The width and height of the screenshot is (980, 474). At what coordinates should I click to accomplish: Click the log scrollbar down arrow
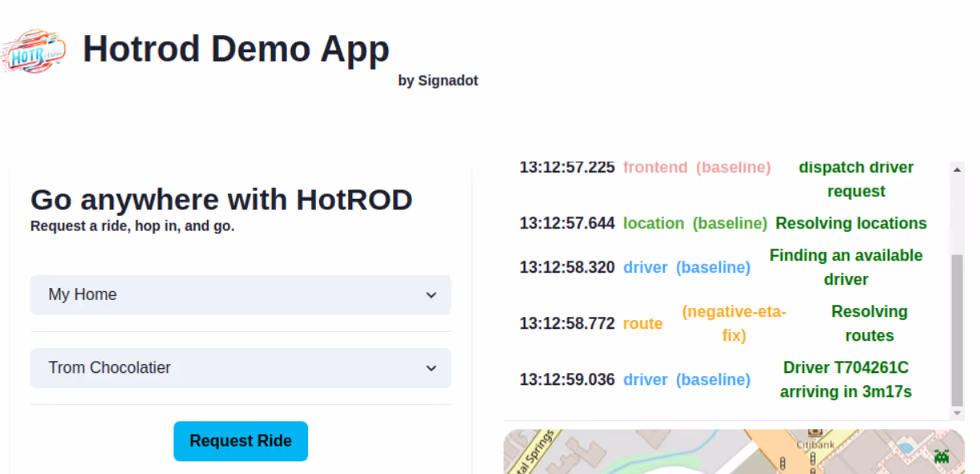pos(957,413)
